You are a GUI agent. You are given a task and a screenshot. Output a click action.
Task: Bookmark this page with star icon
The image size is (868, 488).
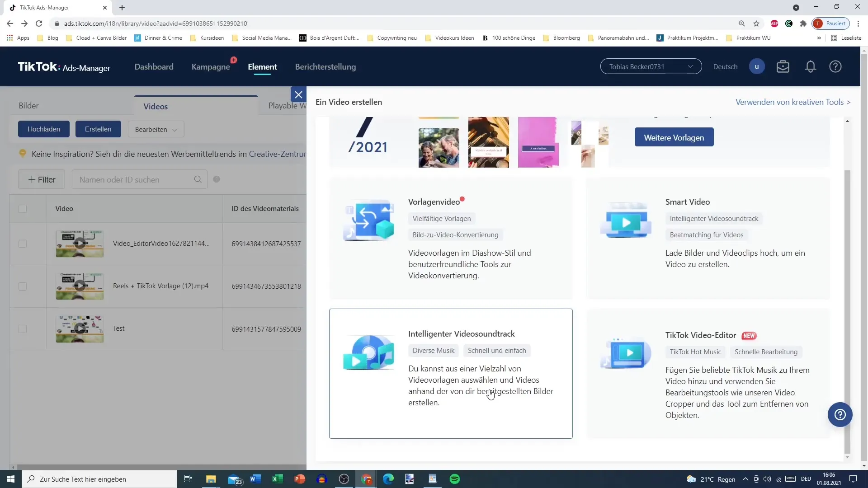tap(756, 23)
